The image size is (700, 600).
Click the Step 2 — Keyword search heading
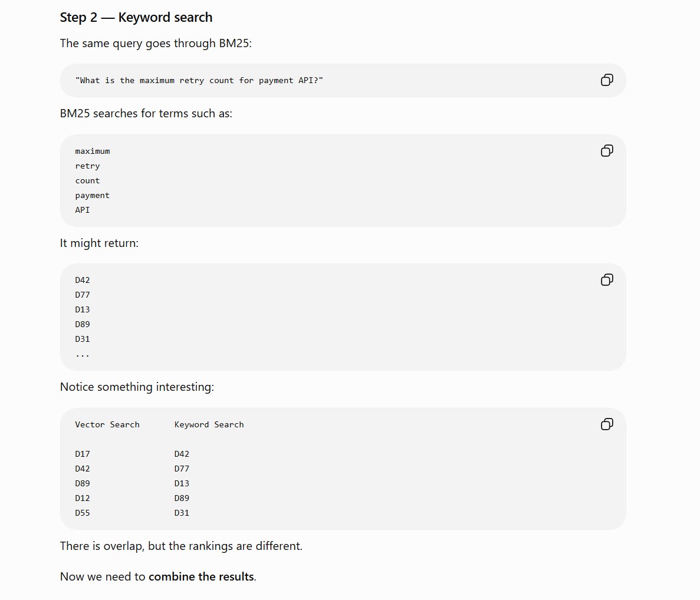[x=136, y=18]
